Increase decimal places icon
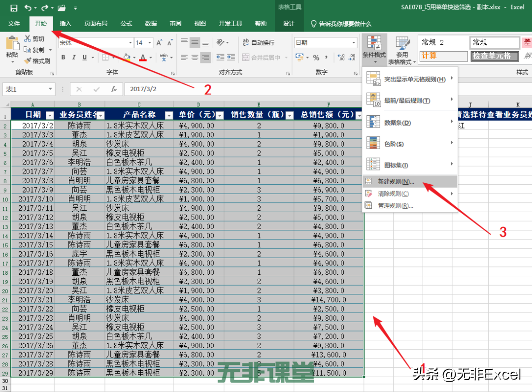532x392 pixels. coord(341,57)
